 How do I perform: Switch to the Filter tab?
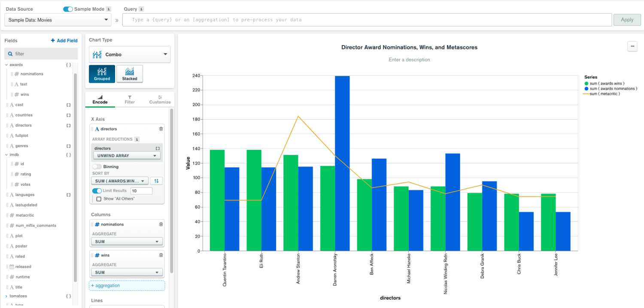(x=130, y=100)
